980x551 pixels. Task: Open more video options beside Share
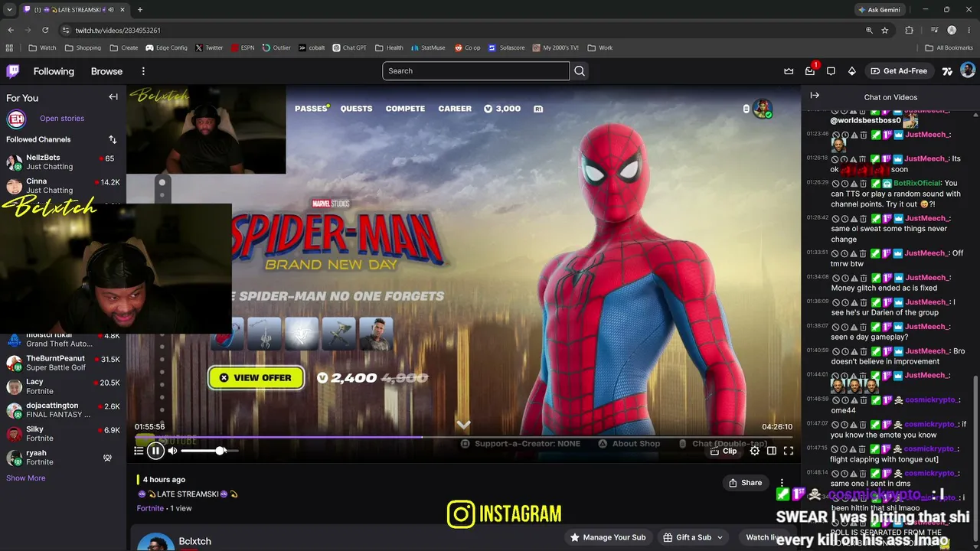pos(782,483)
